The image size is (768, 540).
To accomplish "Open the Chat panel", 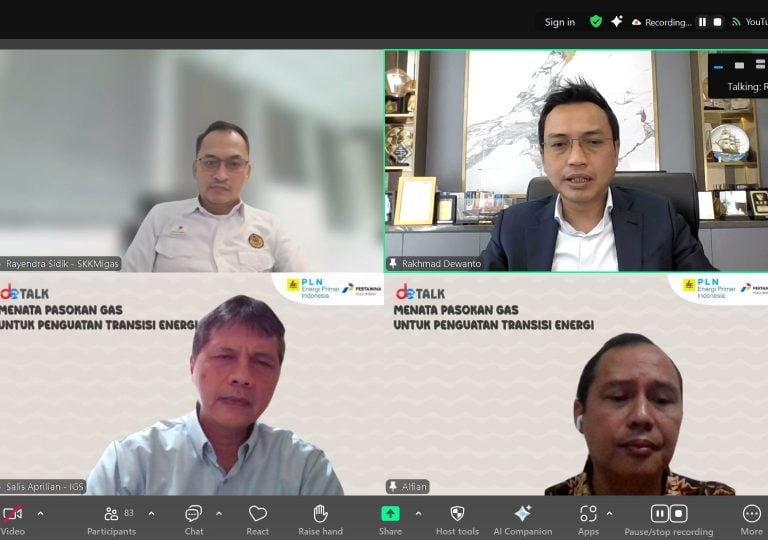I will pos(193,520).
